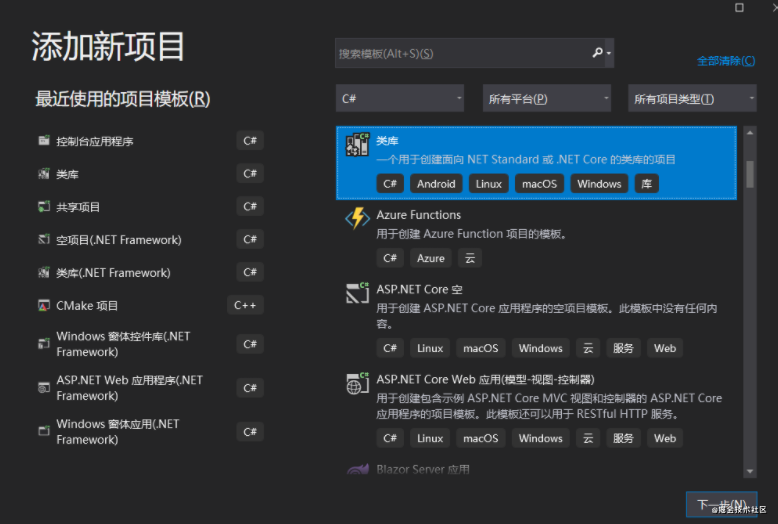
Task: Choose the CMake 项目 icon in recent templates
Action: click(44, 306)
